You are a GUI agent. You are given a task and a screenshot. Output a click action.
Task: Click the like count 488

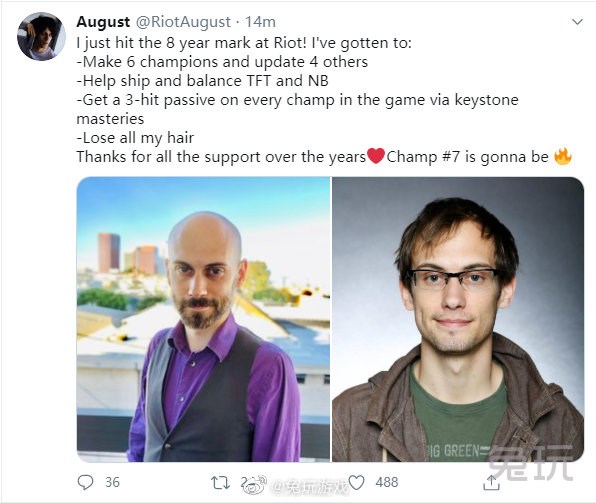[x=387, y=482]
